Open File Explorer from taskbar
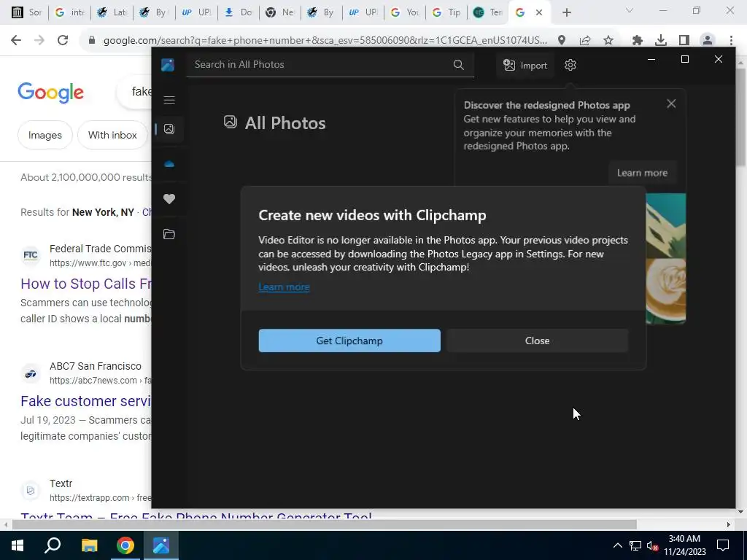The height and width of the screenshot is (560, 747). (x=89, y=545)
